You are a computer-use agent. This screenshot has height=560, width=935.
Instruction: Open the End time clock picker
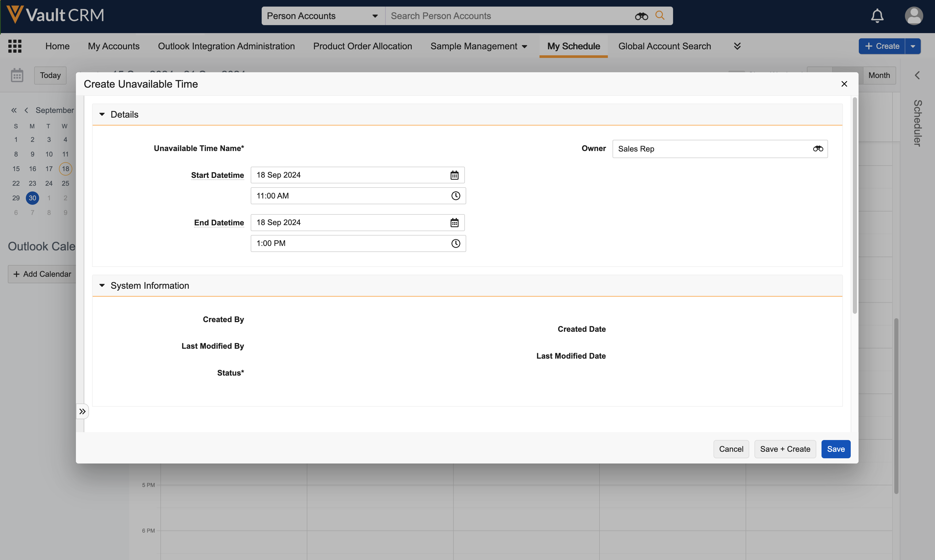click(x=455, y=243)
